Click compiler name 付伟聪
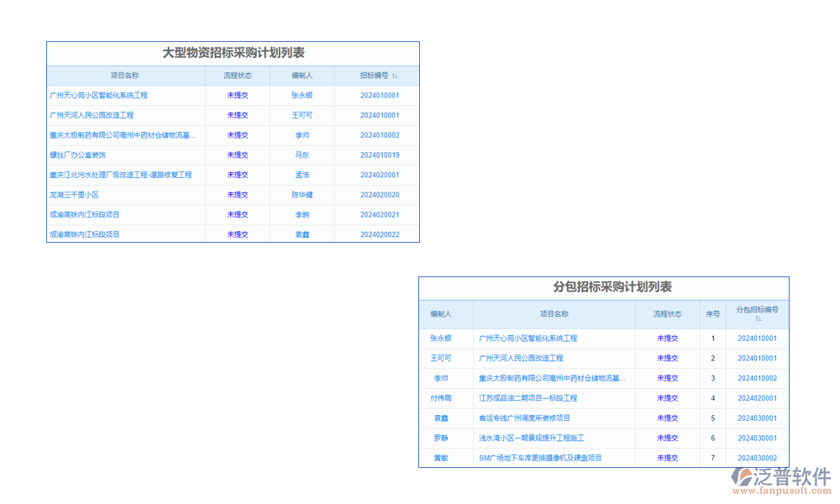The image size is (840, 504). pyautogui.click(x=441, y=398)
